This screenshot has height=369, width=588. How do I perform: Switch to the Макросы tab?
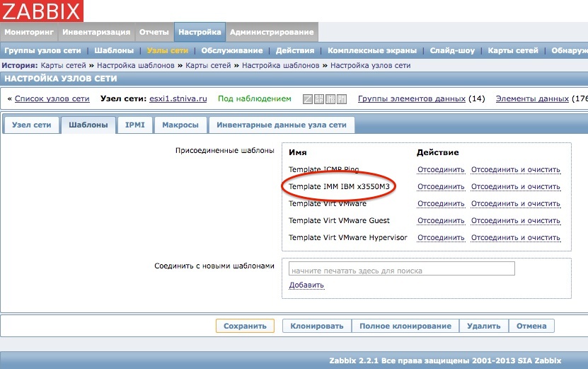pos(180,125)
